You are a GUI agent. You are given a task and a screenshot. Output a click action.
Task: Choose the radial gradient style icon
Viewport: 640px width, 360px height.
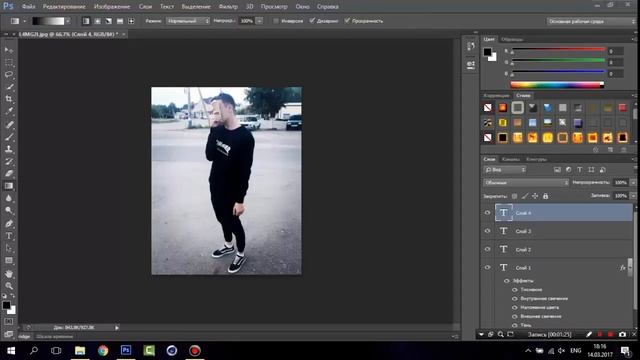coord(97,21)
